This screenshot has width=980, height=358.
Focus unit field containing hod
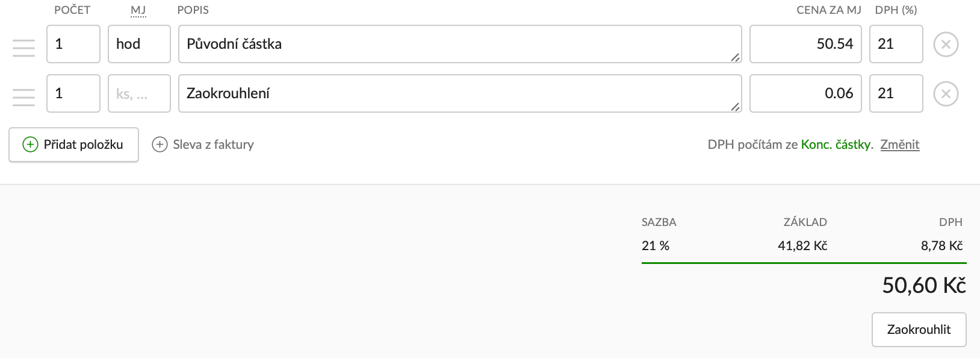139,44
